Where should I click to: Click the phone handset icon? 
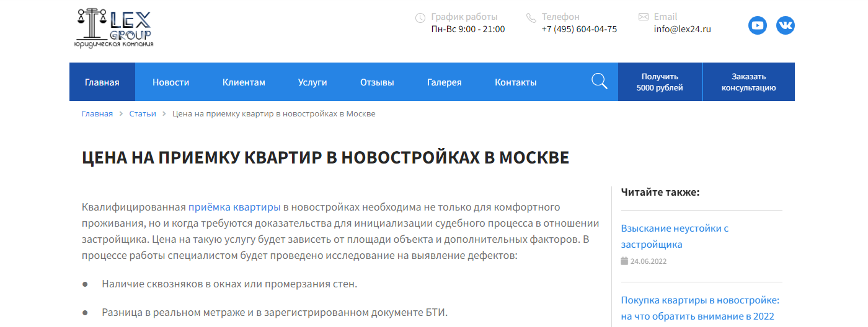[531, 18]
